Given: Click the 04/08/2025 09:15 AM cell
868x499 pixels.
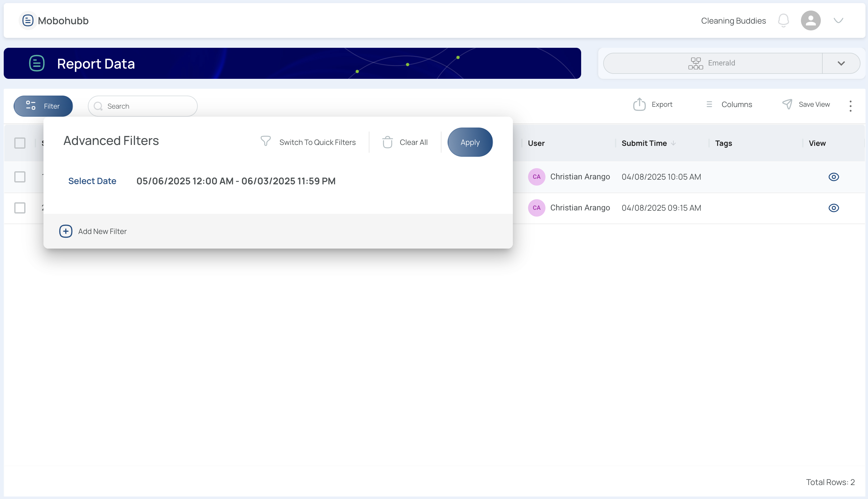Looking at the screenshot, I should click(x=661, y=208).
